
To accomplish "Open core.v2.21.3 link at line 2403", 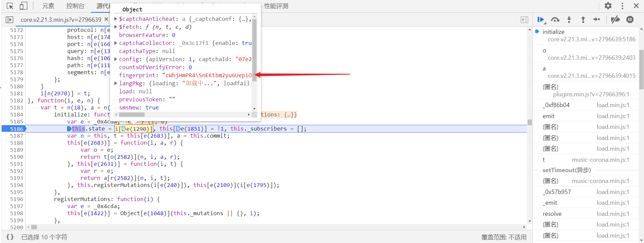I will pyautogui.click(x=592, y=58).
